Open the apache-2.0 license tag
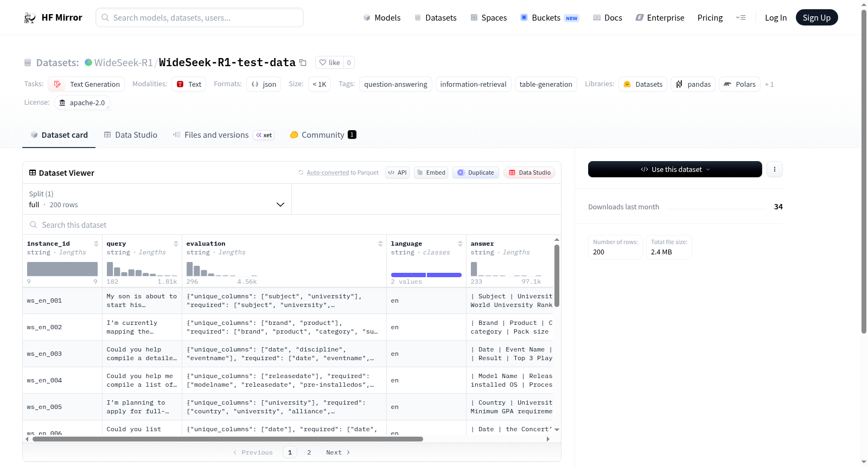Viewport: 868px width, 467px height. 82,103
